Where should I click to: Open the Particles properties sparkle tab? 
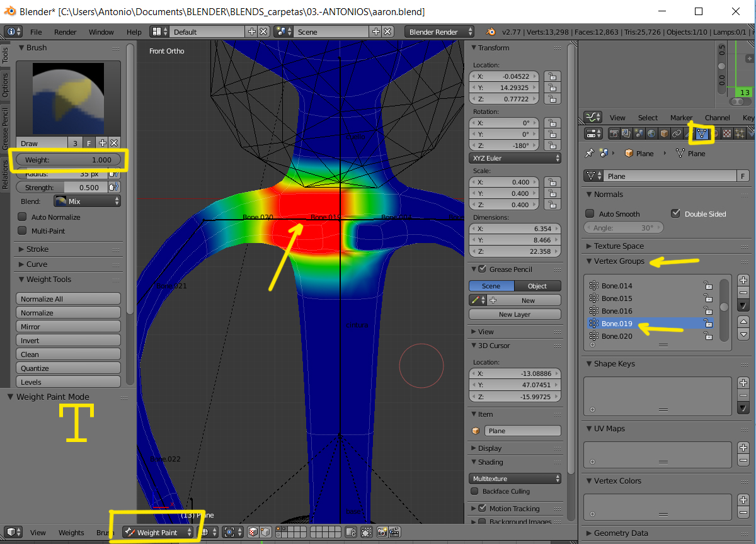[x=740, y=133]
